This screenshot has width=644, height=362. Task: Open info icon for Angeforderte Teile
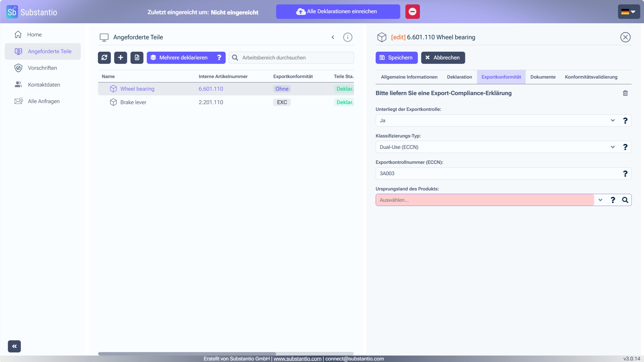[x=347, y=37]
